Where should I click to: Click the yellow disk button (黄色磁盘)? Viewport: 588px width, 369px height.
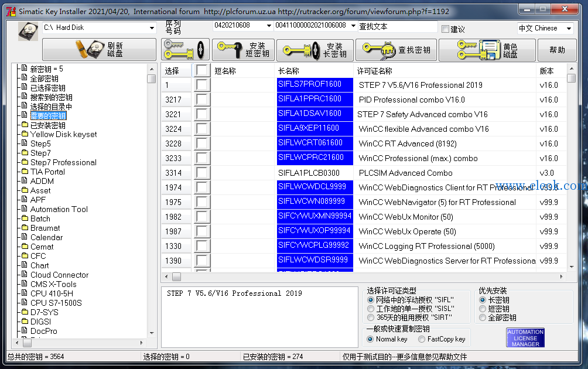pos(487,50)
